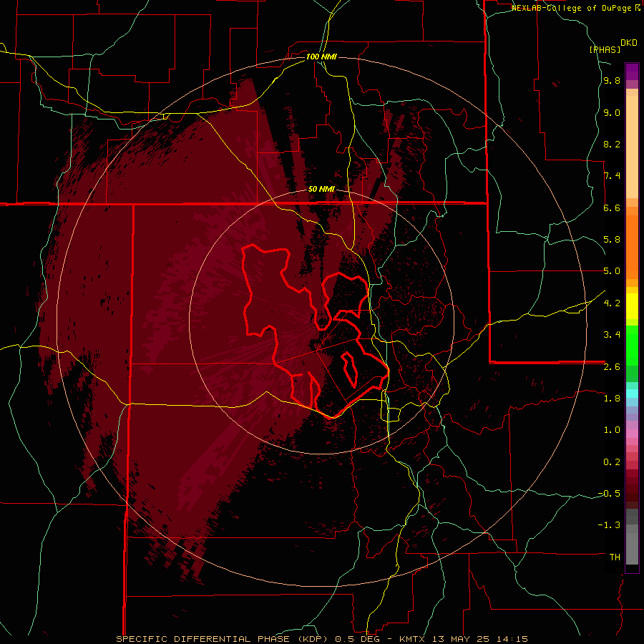This screenshot has width=644, height=644.
Task: Pick the bright green segment of the color bar
Action: pos(632,345)
